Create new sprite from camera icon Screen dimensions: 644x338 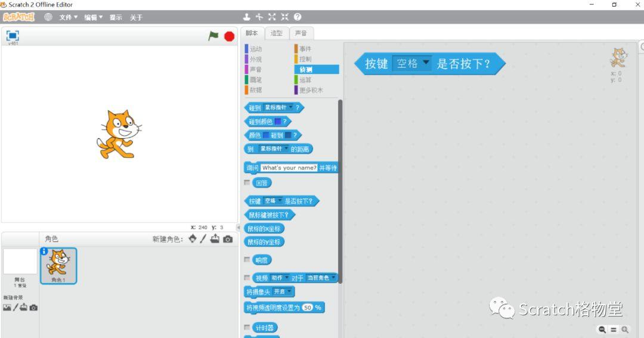tap(228, 239)
